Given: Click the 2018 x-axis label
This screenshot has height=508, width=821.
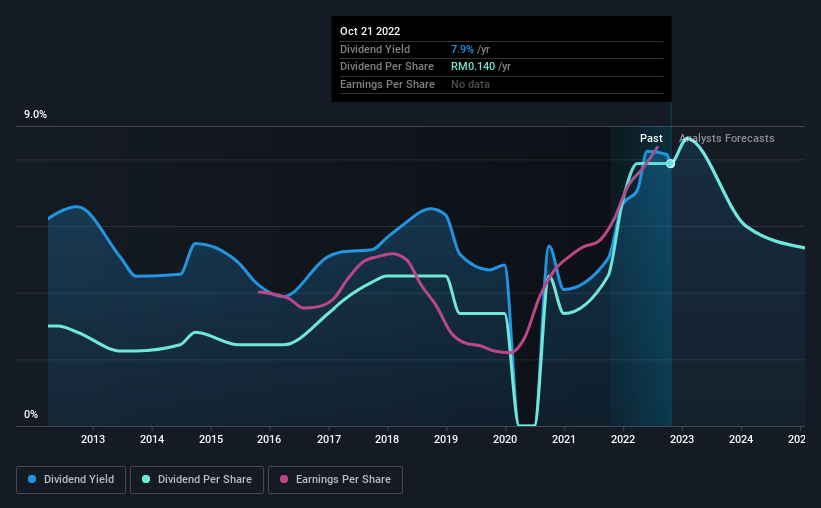Looking at the screenshot, I should pyautogui.click(x=387, y=439).
